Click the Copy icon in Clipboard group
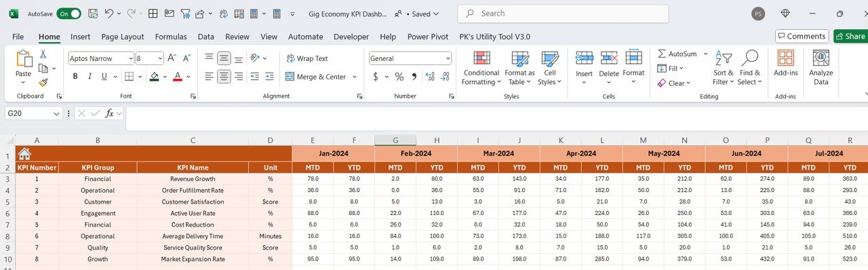 [x=43, y=69]
